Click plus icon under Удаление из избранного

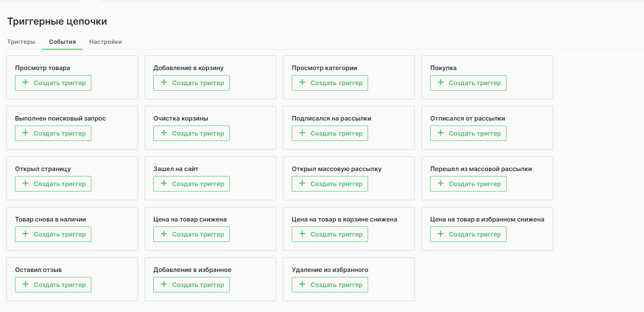click(302, 284)
